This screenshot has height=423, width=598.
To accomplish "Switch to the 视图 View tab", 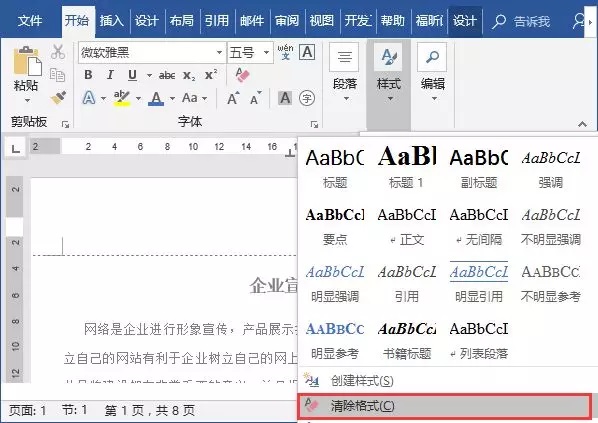I will 322,20.
